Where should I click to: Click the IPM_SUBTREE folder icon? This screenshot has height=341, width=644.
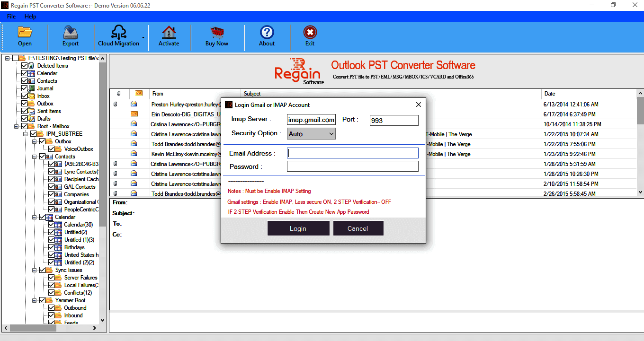[x=41, y=134]
